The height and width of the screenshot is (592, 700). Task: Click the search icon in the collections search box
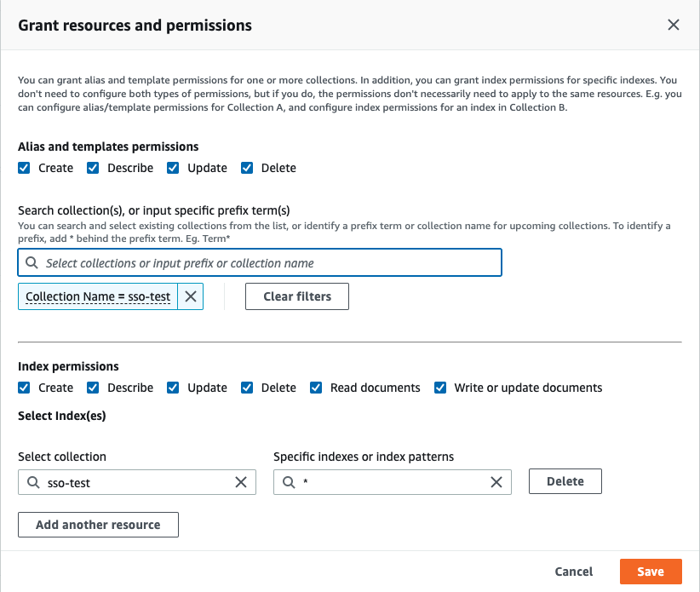32,263
